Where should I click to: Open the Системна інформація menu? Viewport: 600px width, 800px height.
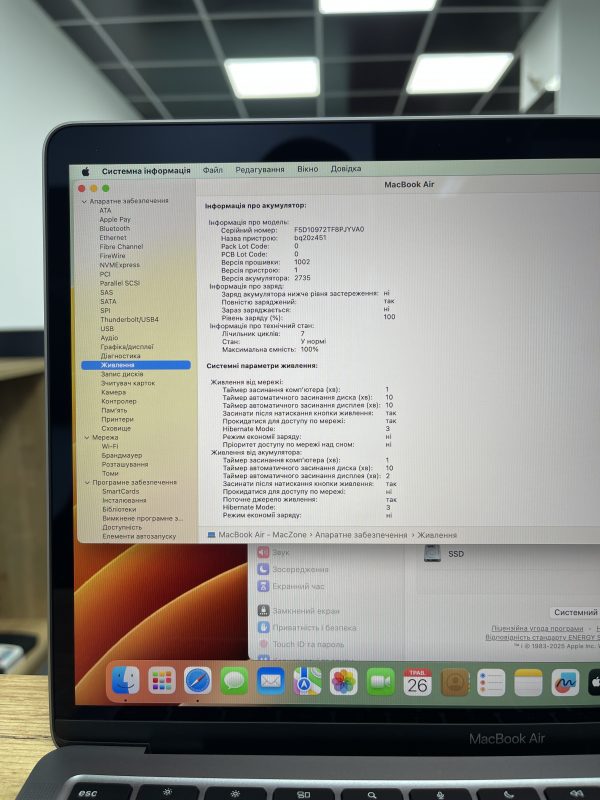tap(146, 171)
